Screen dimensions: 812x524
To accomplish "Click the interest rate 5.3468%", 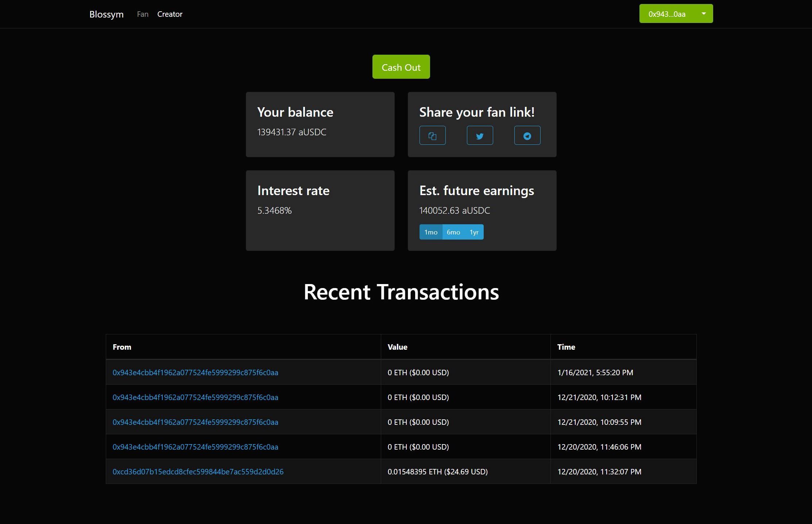I will click(x=274, y=210).
